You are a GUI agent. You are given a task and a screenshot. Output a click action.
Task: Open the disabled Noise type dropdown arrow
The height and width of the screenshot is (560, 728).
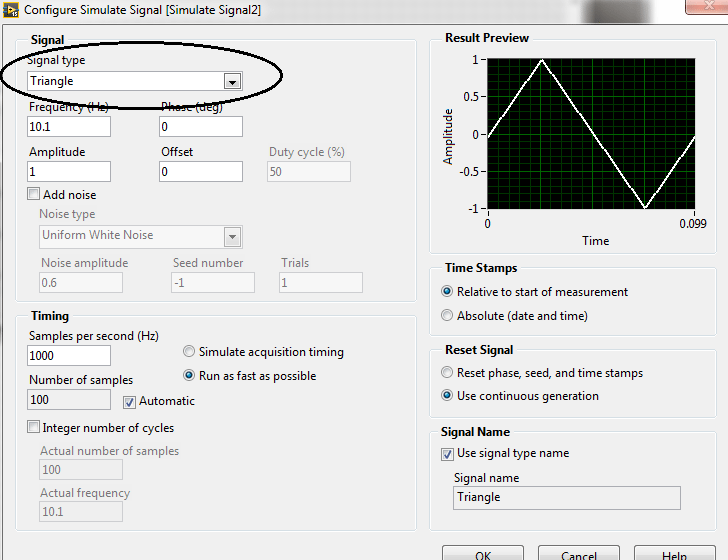(x=232, y=237)
